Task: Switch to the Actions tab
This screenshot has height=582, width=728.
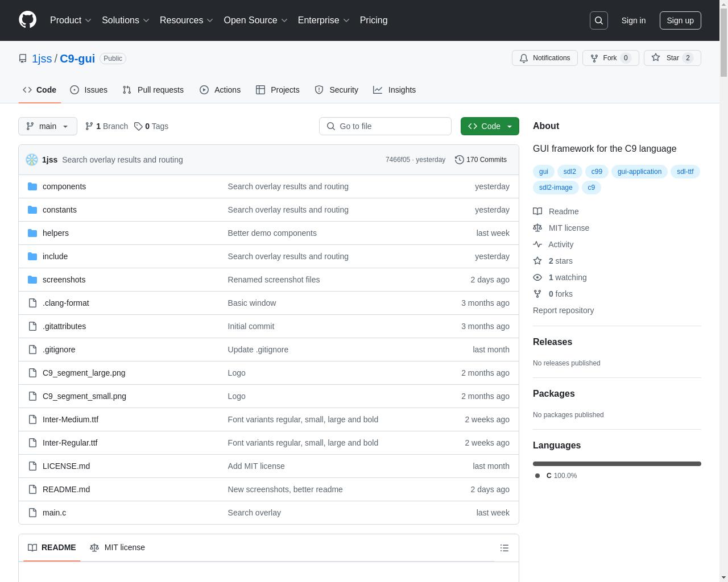Action: 220,90
